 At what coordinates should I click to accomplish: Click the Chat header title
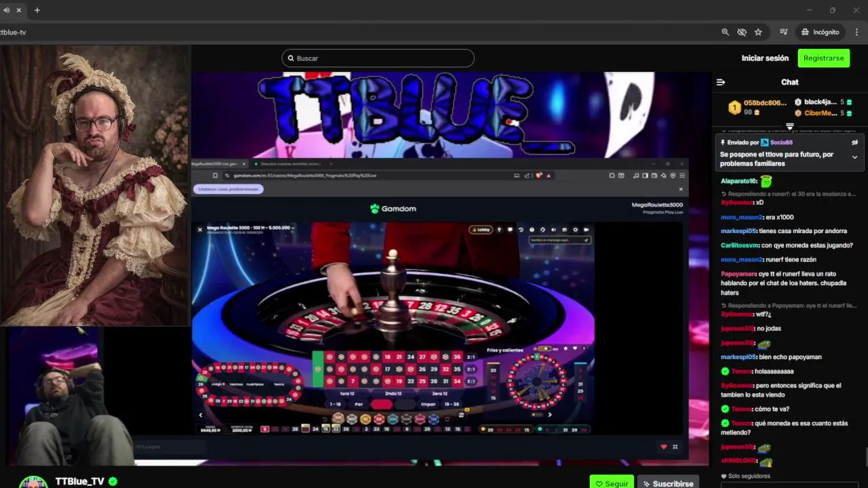click(x=790, y=82)
